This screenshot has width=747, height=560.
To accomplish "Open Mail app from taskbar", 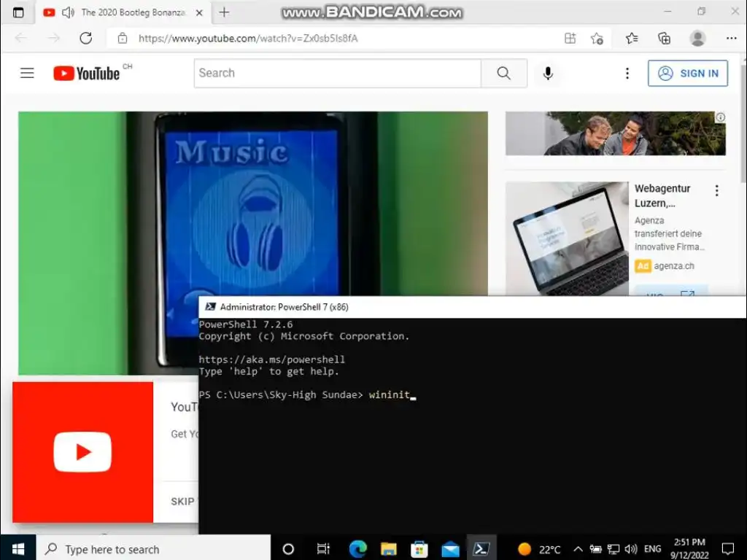I will (x=450, y=549).
